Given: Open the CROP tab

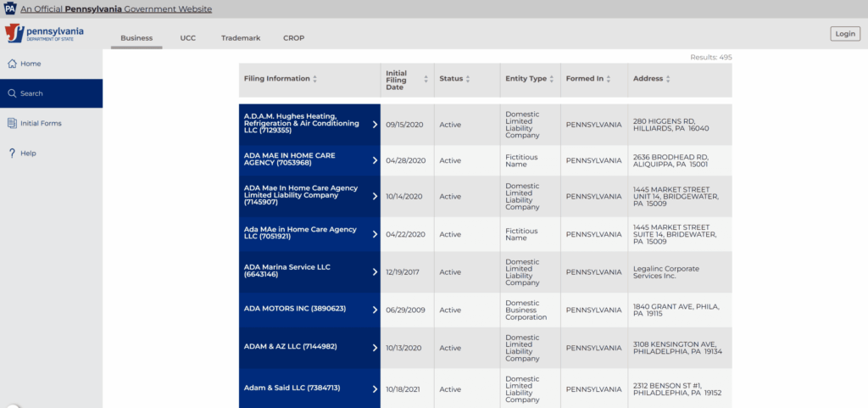Looking at the screenshot, I should click(x=293, y=38).
